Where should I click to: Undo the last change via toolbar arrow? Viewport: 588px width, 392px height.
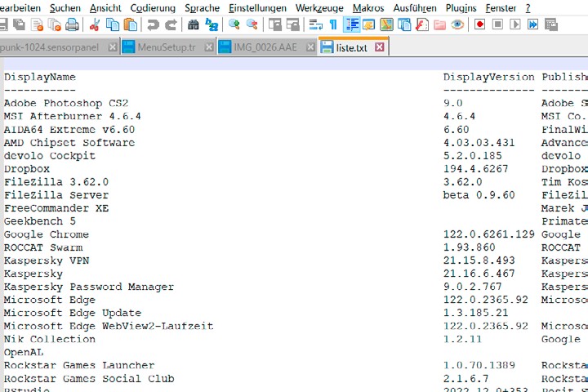tap(153, 25)
